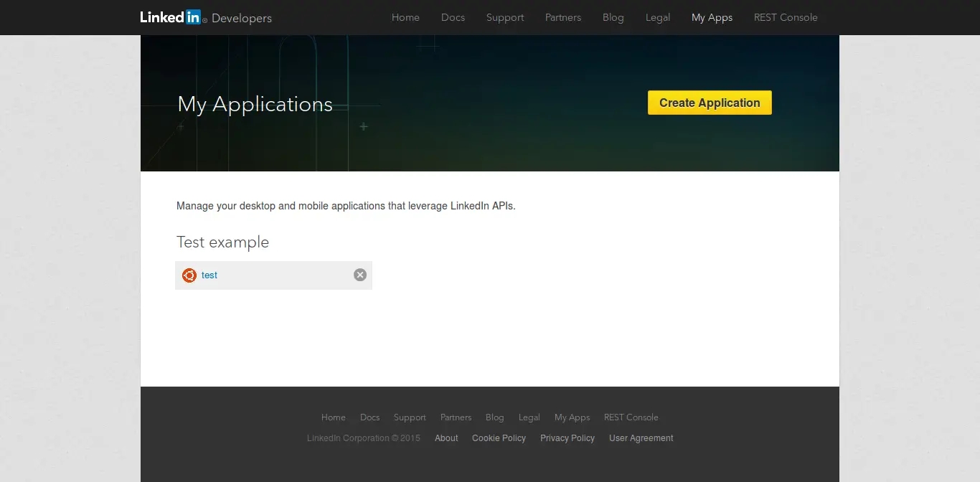This screenshot has height=482, width=980.
Task: Open REST Console in the top navigation
Action: tap(786, 17)
